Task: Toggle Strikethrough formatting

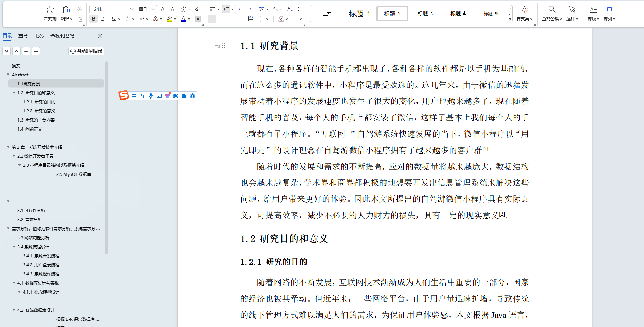Action: pos(128,19)
